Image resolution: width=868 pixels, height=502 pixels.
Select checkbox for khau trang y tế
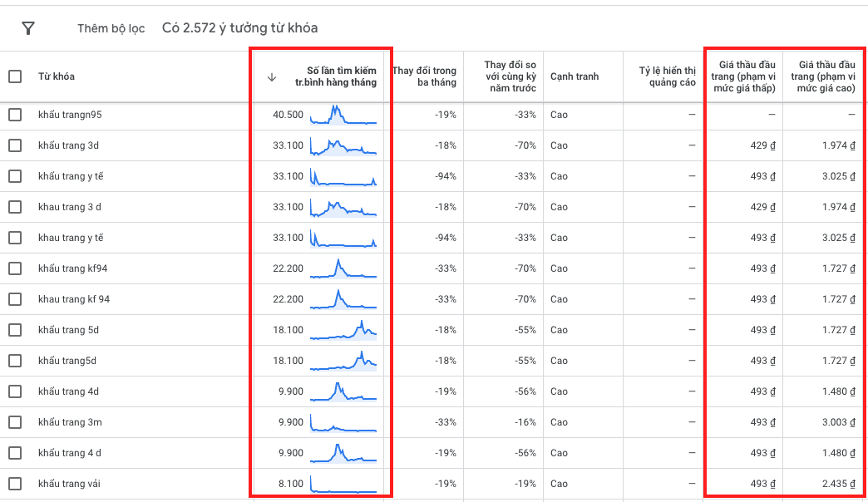pos(15,238)
